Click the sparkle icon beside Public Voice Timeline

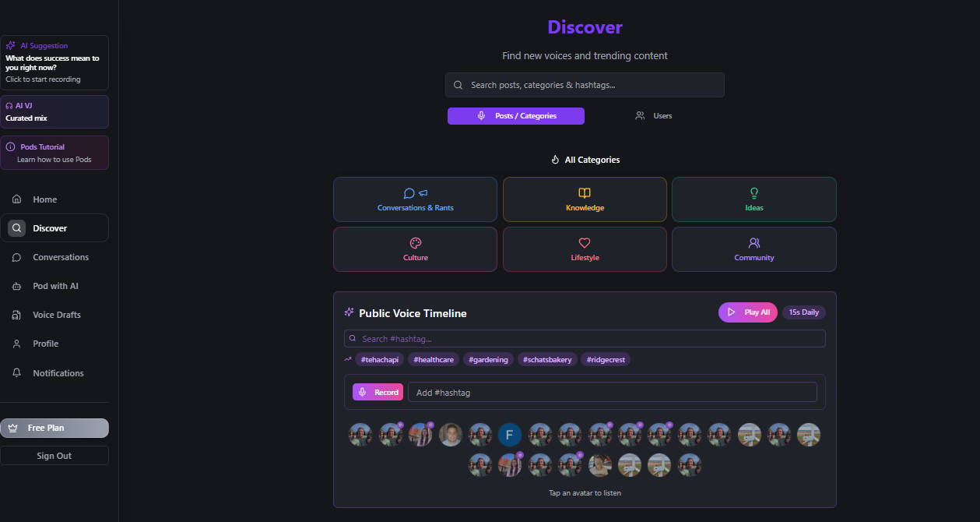click(x=349, y=312)
